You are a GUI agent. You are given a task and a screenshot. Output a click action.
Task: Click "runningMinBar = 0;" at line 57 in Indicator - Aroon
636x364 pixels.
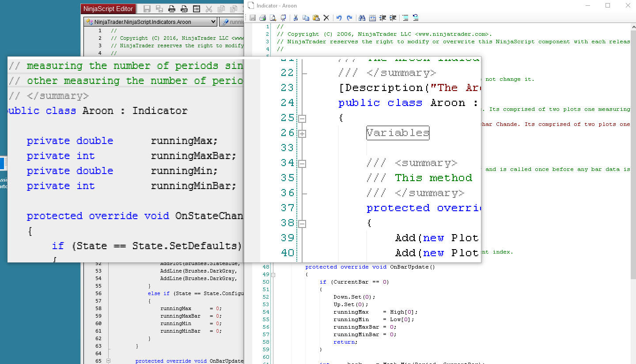click(x=365, y=334)
